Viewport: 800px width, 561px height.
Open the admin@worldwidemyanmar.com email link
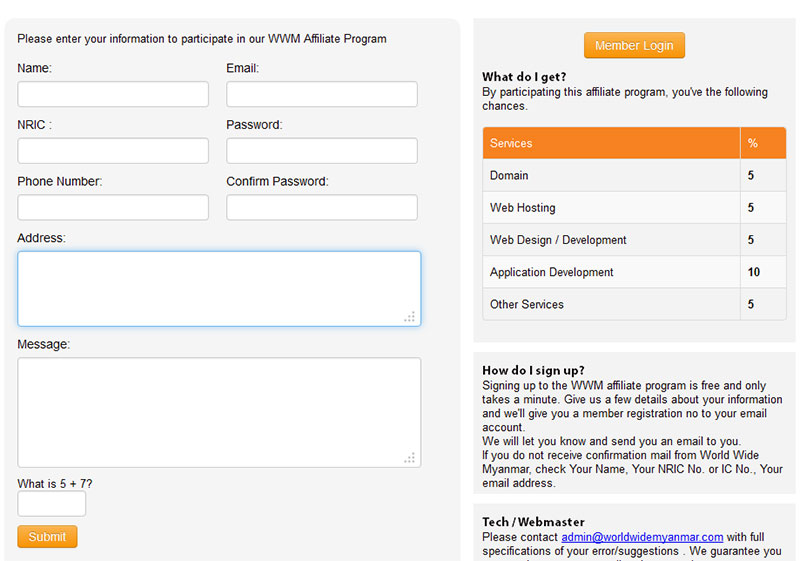pyautogui.click(x=642, y=537)
